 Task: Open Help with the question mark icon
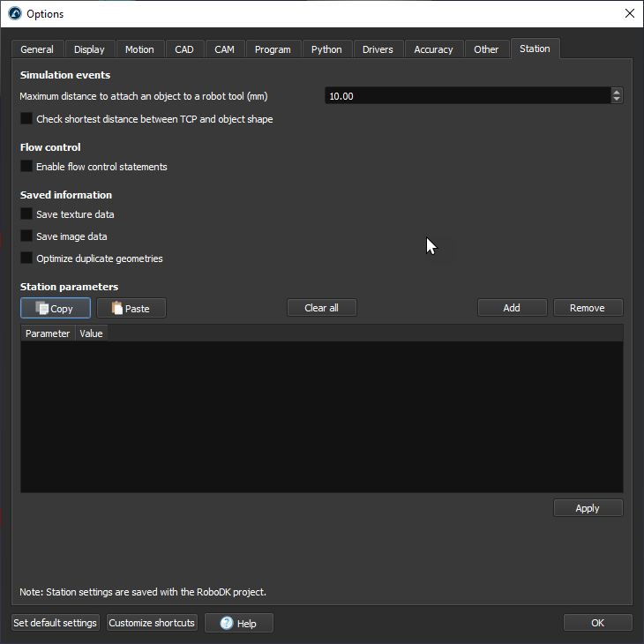tap(239, 623)
